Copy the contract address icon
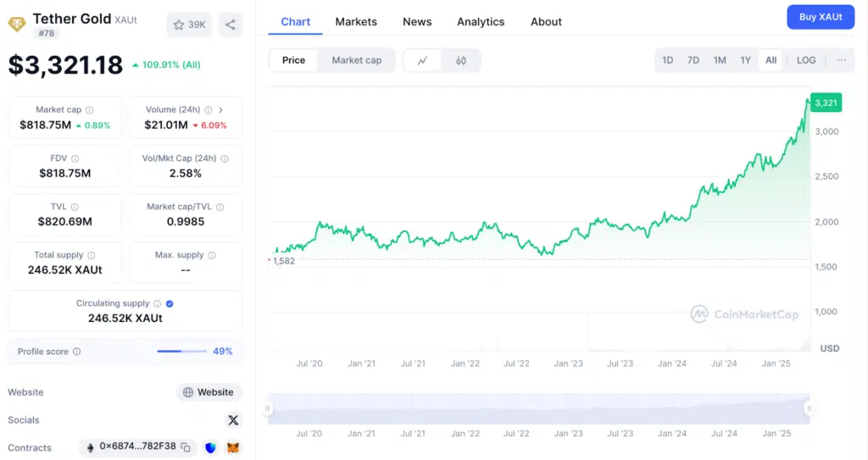 coord(186,447)
